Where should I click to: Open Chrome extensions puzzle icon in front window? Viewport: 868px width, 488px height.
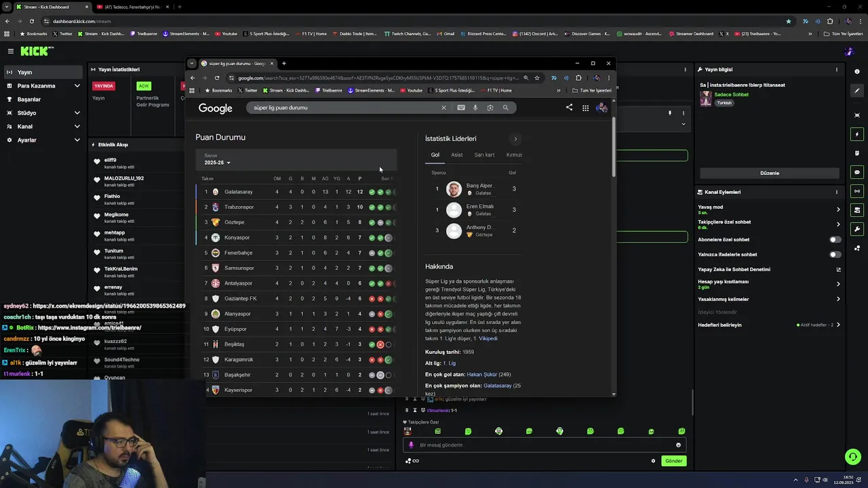[x=578, y=78]
